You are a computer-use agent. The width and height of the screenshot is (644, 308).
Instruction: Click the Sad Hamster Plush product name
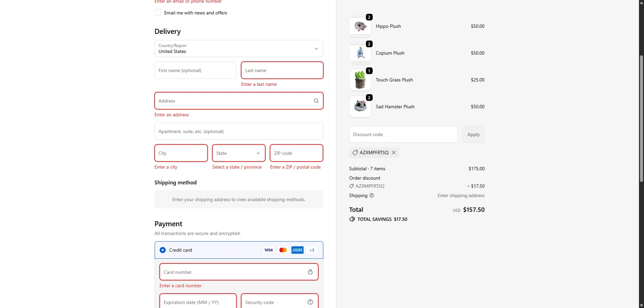pyautogui.click(x=395, y=107)
